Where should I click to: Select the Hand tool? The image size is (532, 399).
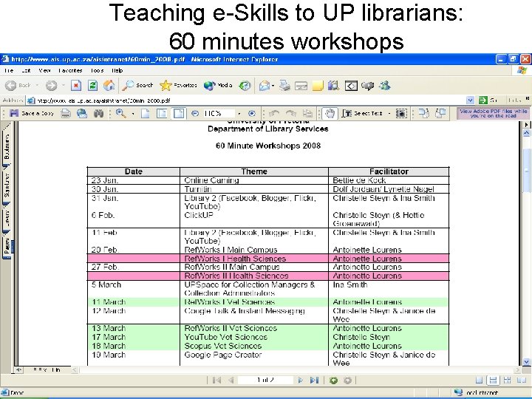[x=330, y=113]
